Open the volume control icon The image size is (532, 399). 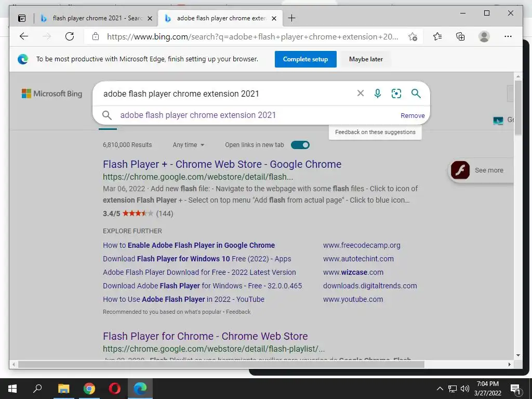coord(465,389)
